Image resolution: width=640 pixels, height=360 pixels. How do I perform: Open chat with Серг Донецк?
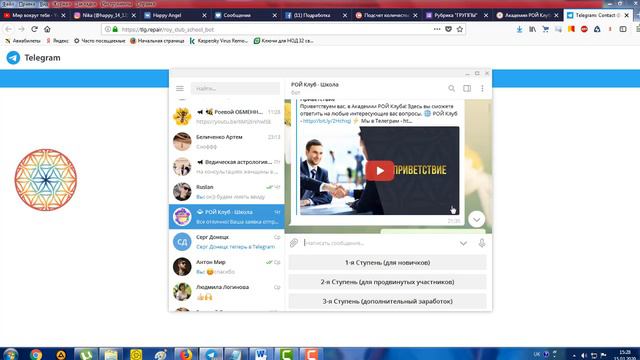point(227,242)
